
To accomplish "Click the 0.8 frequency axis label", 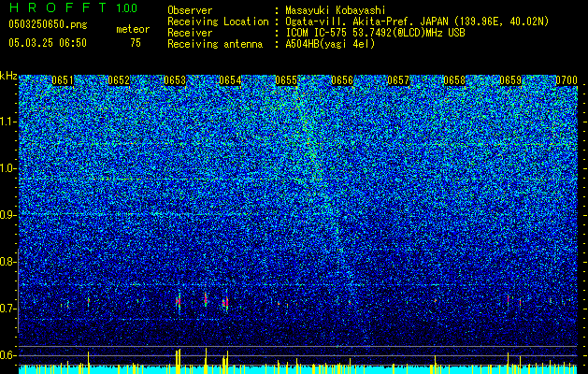I will click(7, 262).
